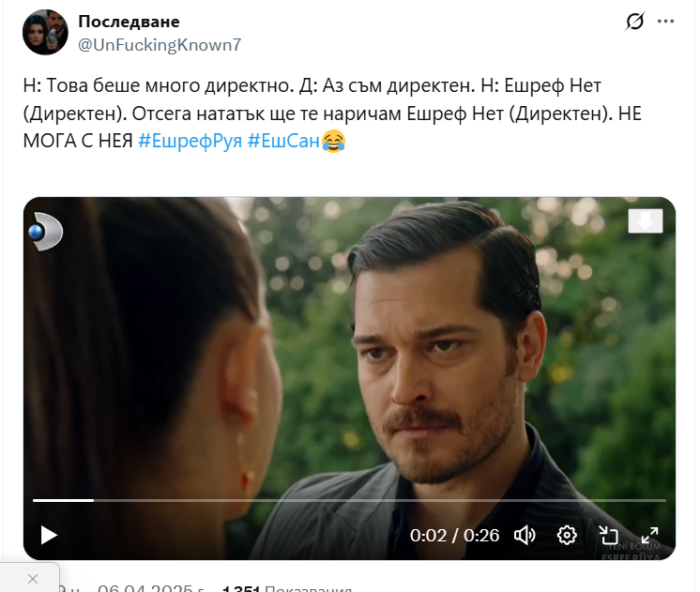
Task: Open the #ЕшрефРуя hashtag link
Action: click(x=190, y=141)
